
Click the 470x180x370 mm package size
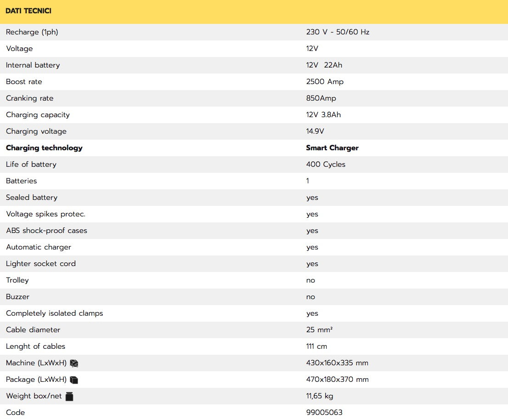click(x=337, y=380)
